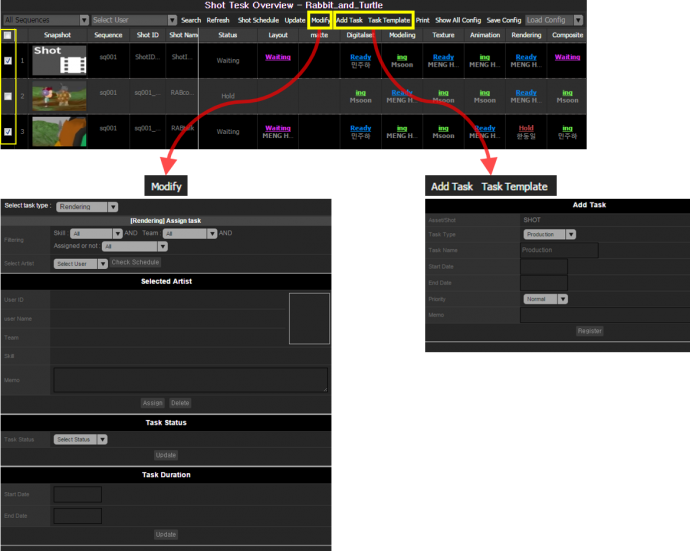Click the red Hold link in Rendering column
The width and height of the screenshot is (690, 551).
pyautogui.click(x=526, y=128)
